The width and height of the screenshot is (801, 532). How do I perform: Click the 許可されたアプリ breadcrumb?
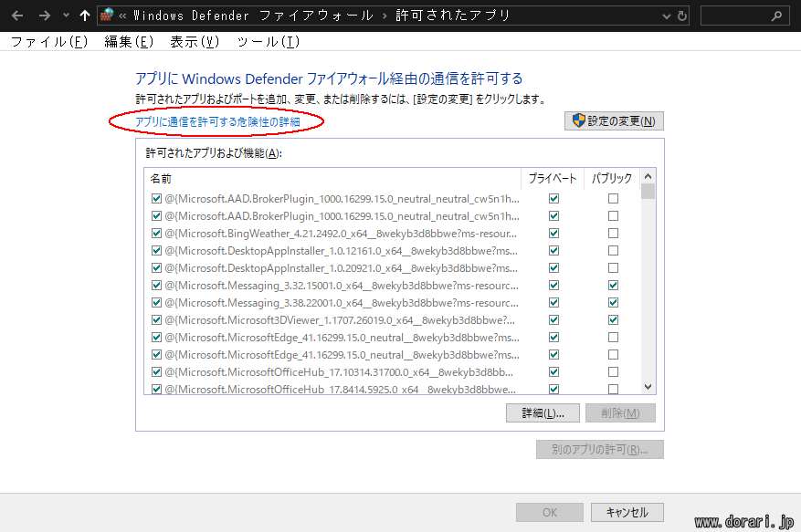[453, 16]
